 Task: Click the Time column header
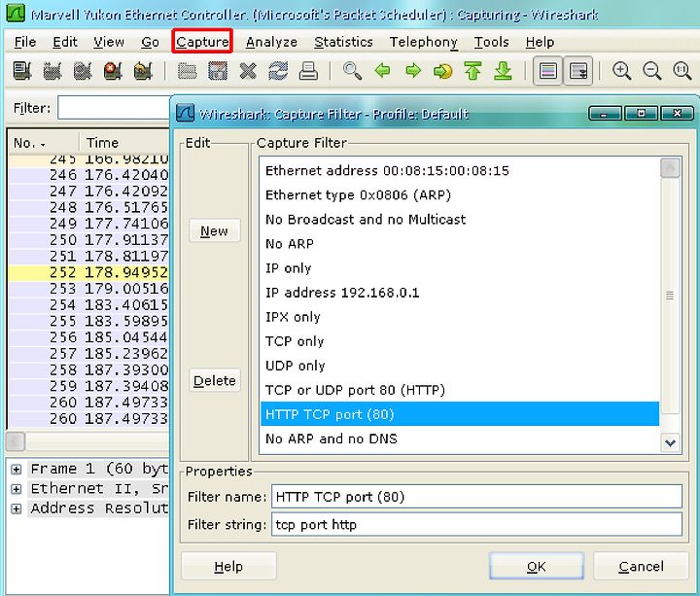click(x=124, y=143)
